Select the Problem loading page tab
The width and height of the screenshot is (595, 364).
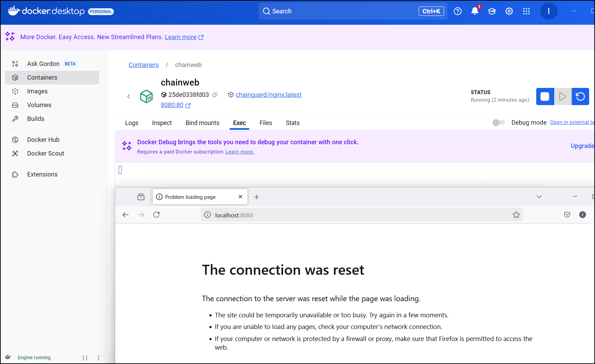(200, 197)
